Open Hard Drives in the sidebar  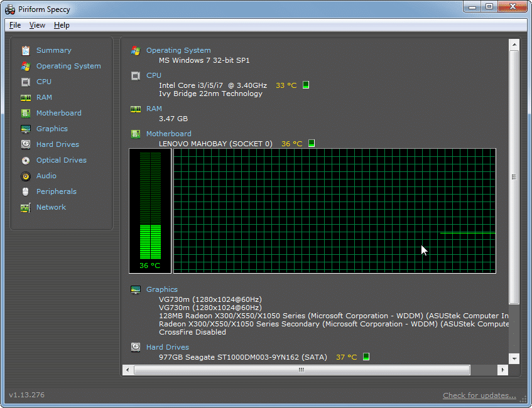coord(58,144)
